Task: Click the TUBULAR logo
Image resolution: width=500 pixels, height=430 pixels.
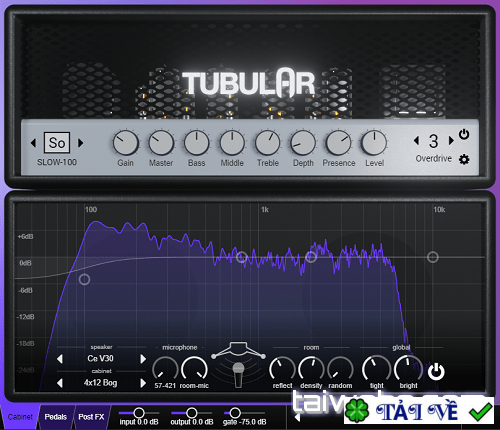Action: (249, 83)
